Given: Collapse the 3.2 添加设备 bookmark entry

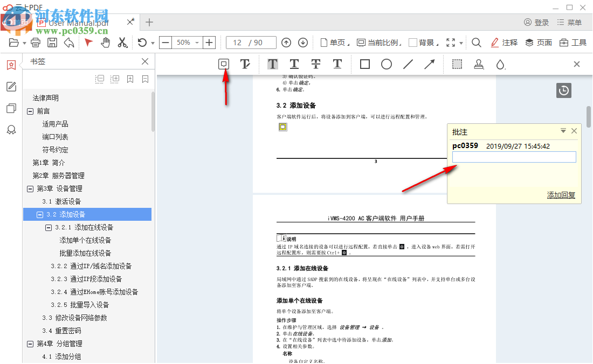Looking at the screenshot, I should coord(39,214).
